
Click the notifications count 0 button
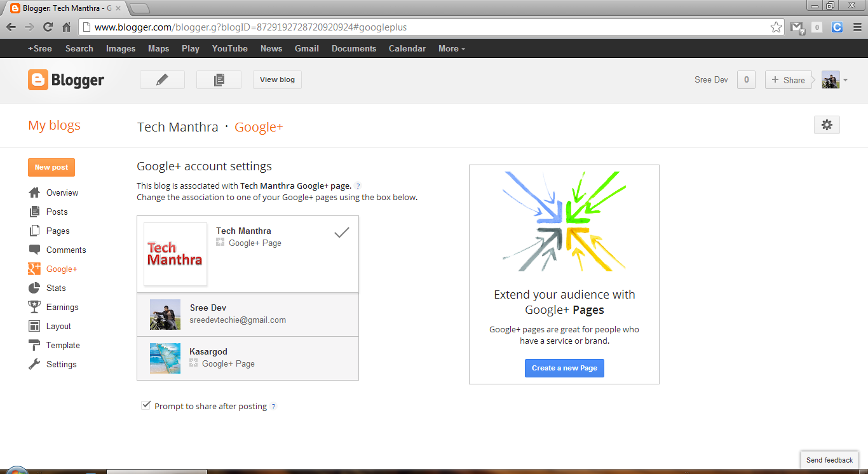(746, 80)
